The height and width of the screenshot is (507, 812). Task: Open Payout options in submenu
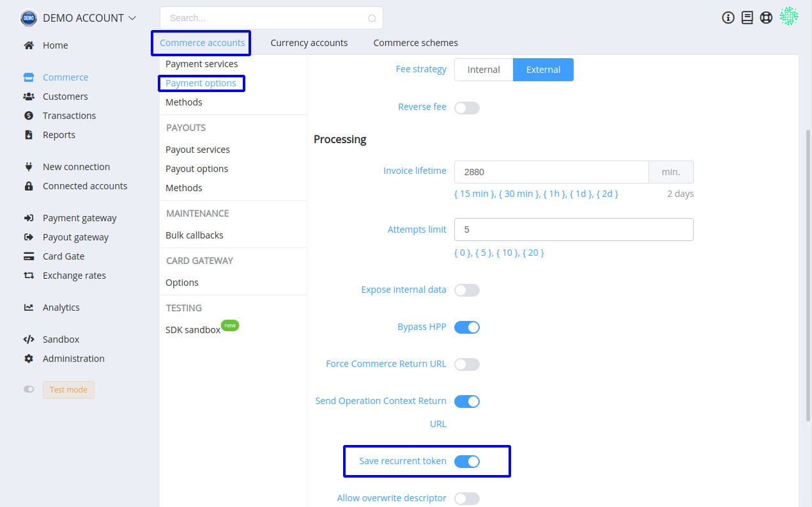point(197,169)
